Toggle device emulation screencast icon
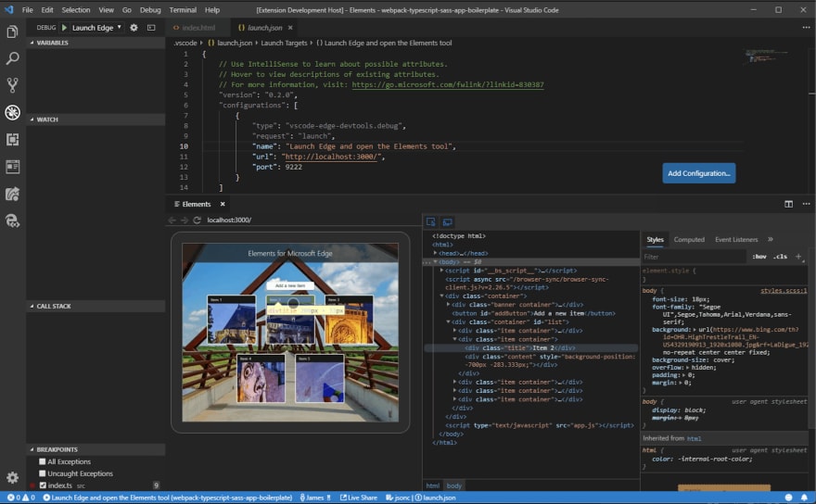This screenshot has height=504, width=816. [x=447, y=222]
